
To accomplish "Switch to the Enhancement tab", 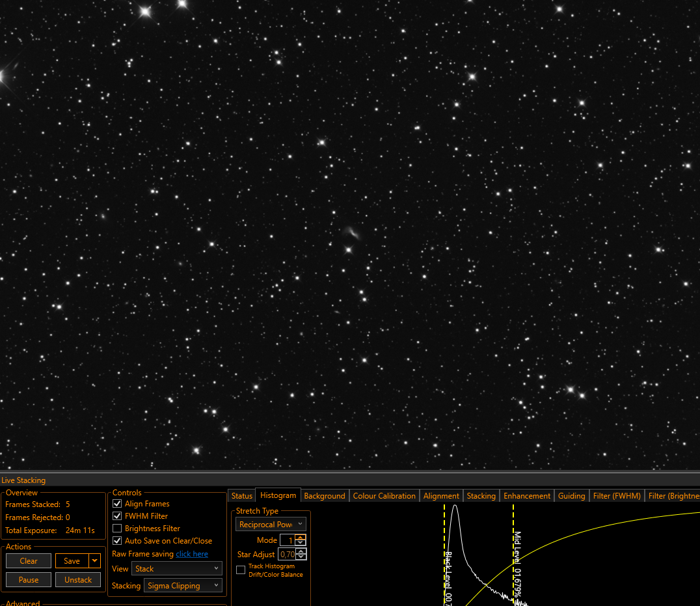I will (x=527, y=496).
